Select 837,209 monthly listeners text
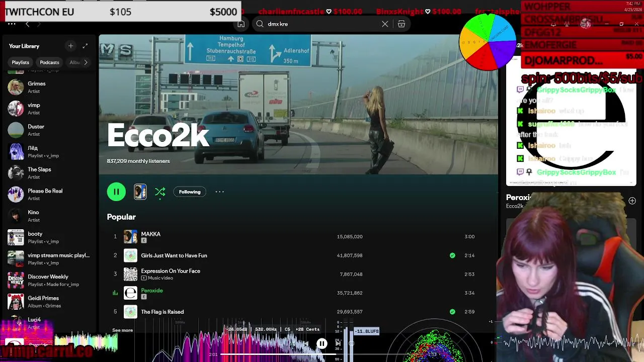The image size is (644, 362). pyautogui.click(x=138, y=161)
